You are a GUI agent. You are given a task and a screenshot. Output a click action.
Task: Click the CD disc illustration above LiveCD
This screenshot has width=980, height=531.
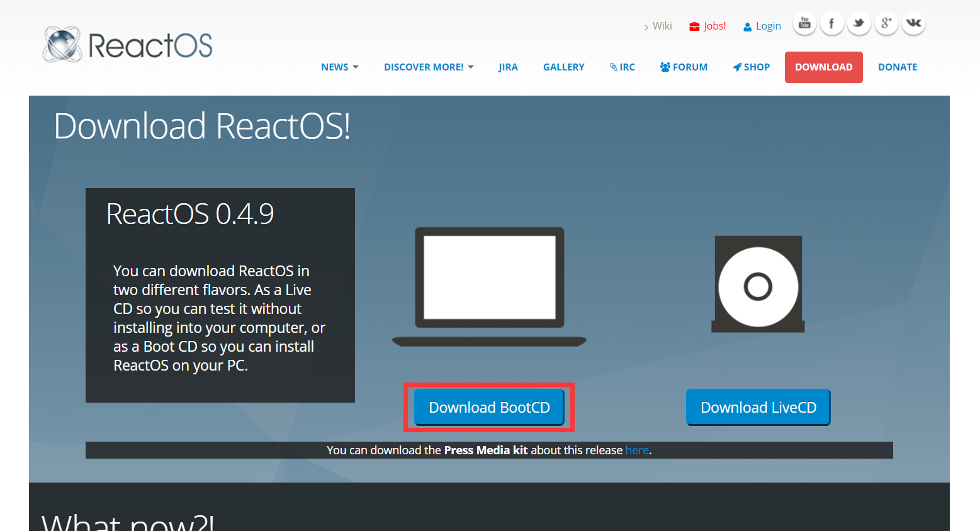tap(758, 285)
